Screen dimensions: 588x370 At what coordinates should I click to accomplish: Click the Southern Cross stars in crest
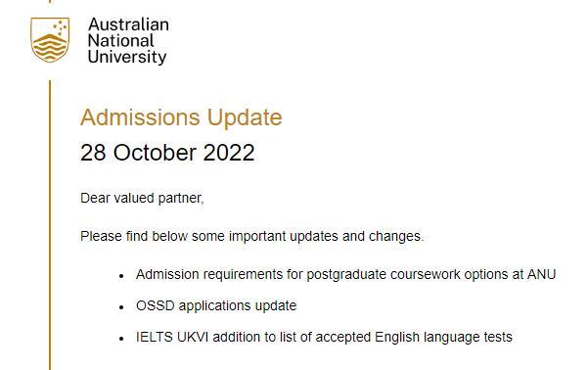tap(61, 27)
